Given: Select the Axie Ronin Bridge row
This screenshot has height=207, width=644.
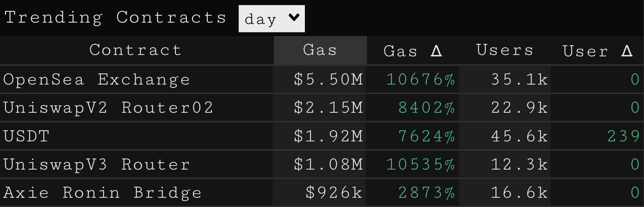Looking at the screenshot, I should click(103, 193).
